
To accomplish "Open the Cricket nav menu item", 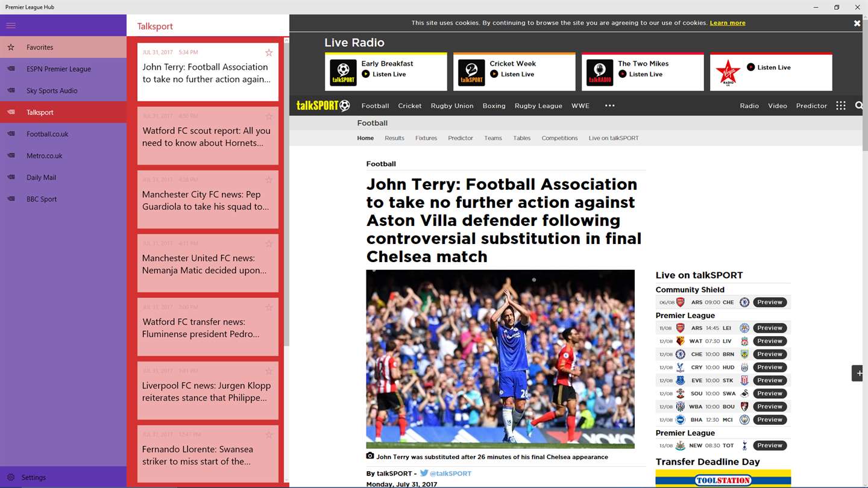I will click(410, 105).
